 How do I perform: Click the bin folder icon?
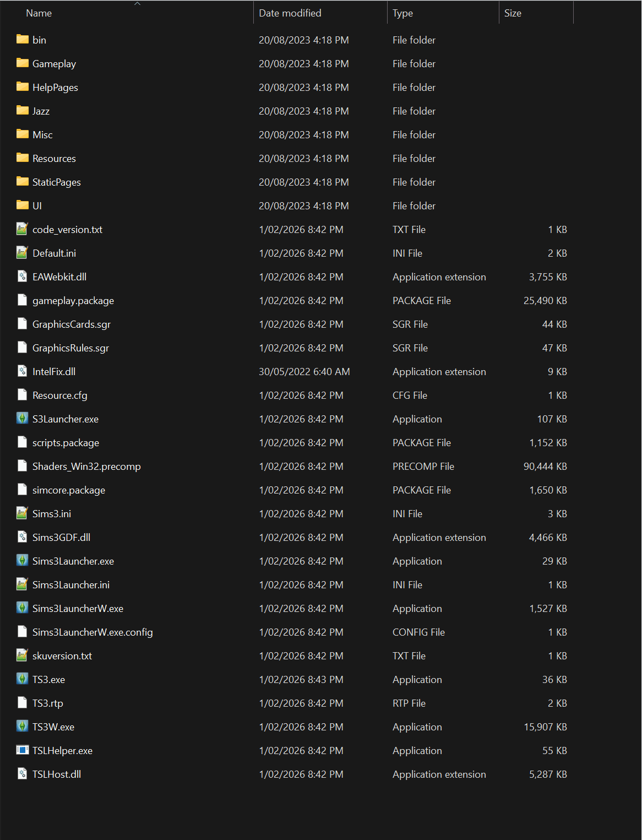[x=22, y=40]
